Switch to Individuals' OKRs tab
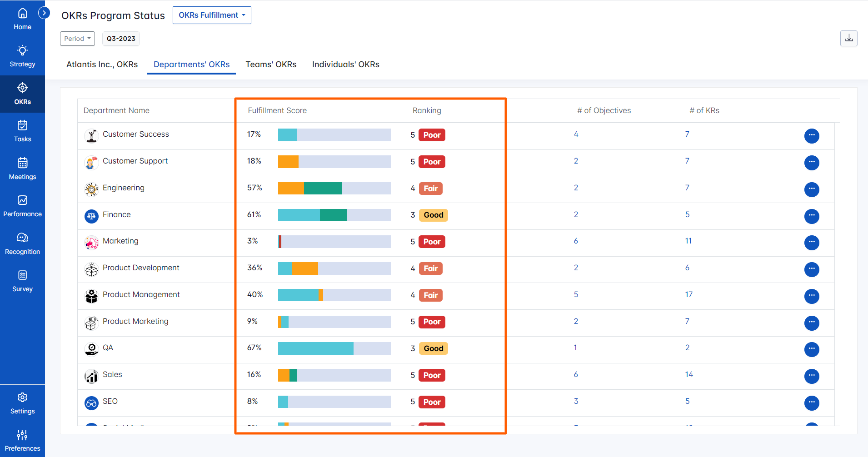Screen dimensions: 868x457 click(x=345, y=65)
